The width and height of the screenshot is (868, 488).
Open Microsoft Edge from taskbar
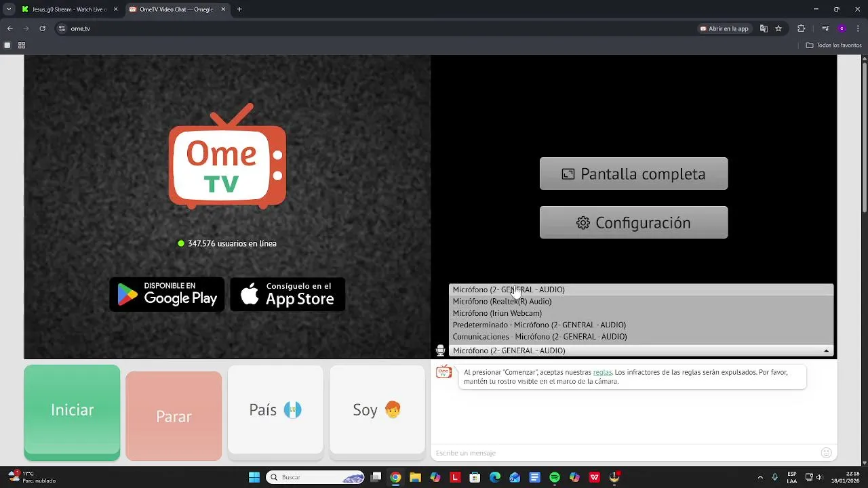pyautogui.click(x=495, y=477)
